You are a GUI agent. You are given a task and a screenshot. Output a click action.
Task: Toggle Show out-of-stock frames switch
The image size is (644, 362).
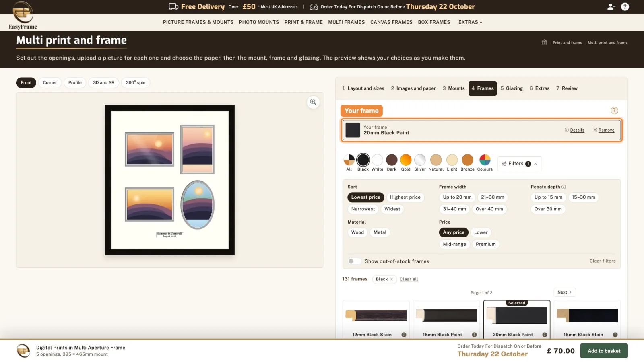(x=354, y=261)
